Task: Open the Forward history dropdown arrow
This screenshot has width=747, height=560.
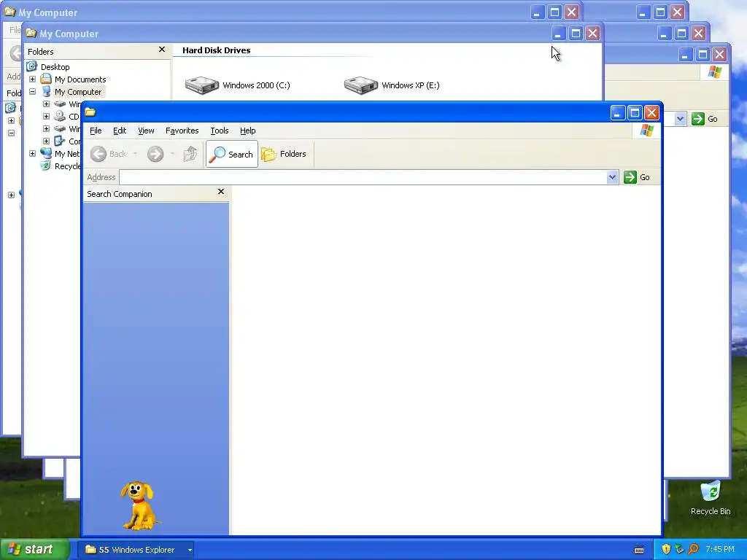Action: point(172,154)
